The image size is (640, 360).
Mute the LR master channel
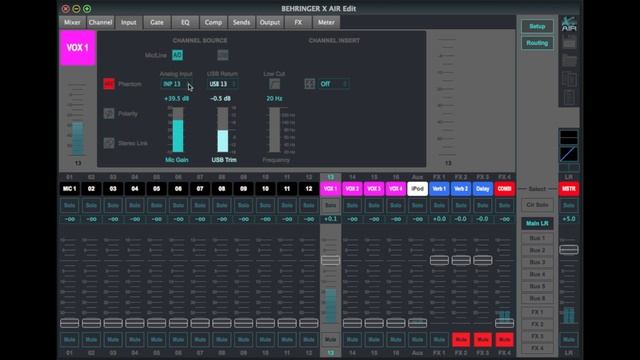tap(569, 340)
